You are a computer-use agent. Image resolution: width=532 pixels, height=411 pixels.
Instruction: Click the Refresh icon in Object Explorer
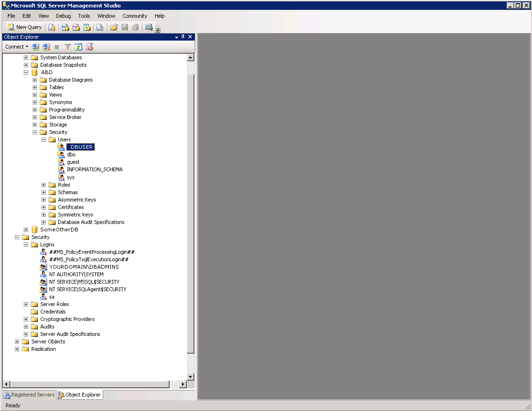tap(78, 47)
